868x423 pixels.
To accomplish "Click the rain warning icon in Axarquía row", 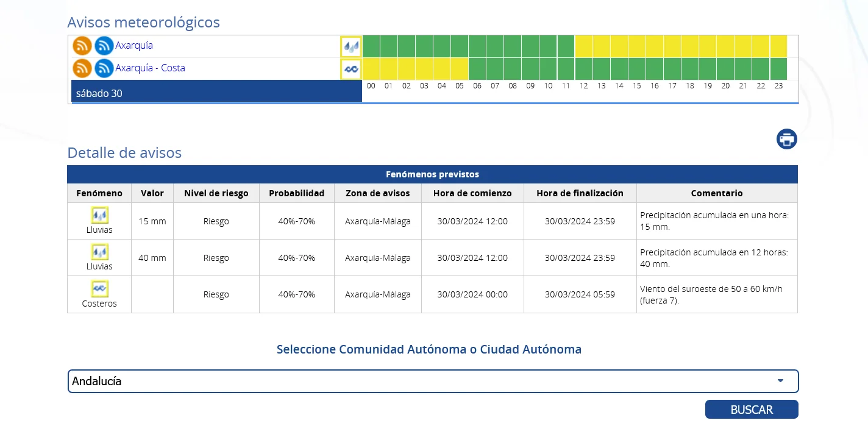I will click(x=350, y=46).
